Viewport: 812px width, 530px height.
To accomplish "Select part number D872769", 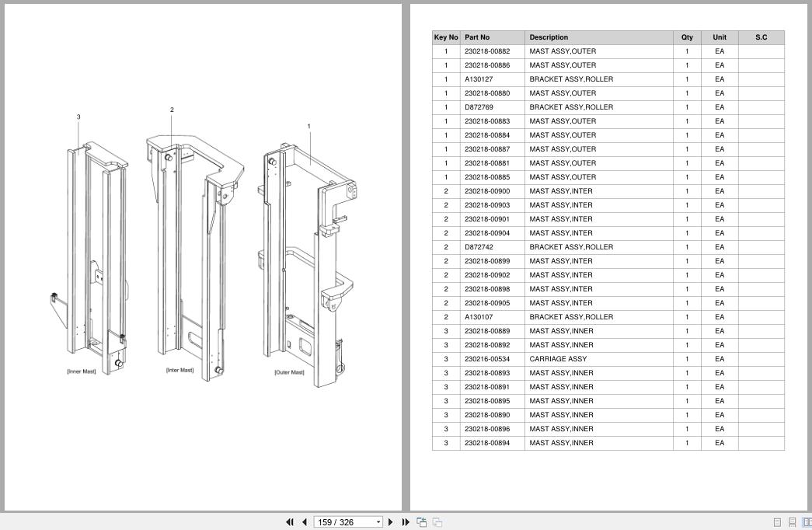I will [x=479, y=107].
